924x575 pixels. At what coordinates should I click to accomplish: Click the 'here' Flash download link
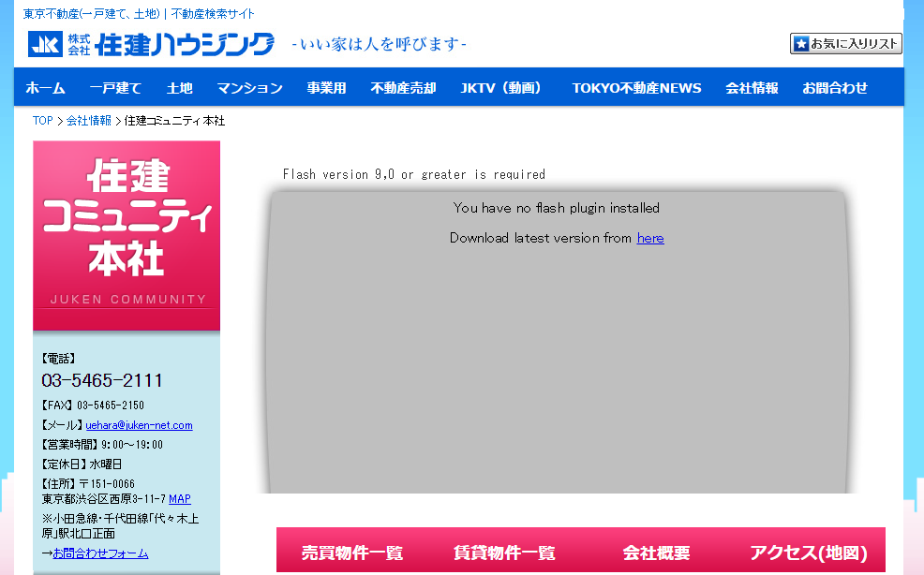[x=650, y=238]
